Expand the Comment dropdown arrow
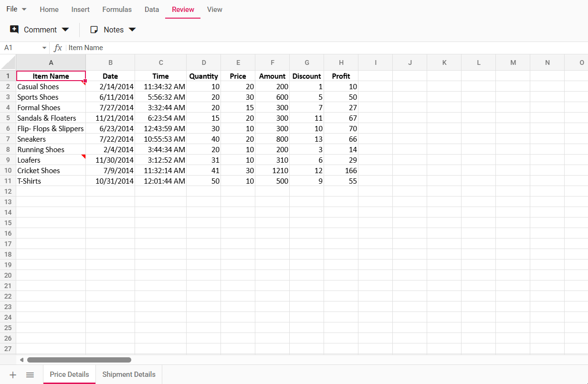 point(65,29)
